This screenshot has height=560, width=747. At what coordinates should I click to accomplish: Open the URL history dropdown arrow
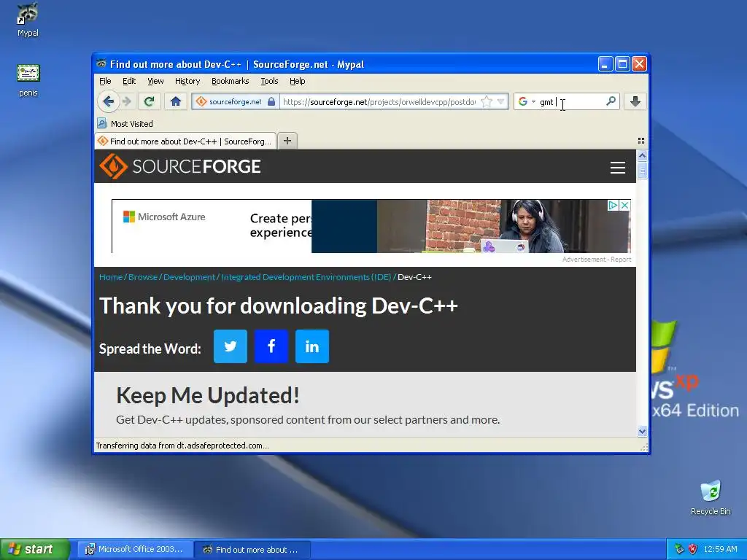coord(500,101)
